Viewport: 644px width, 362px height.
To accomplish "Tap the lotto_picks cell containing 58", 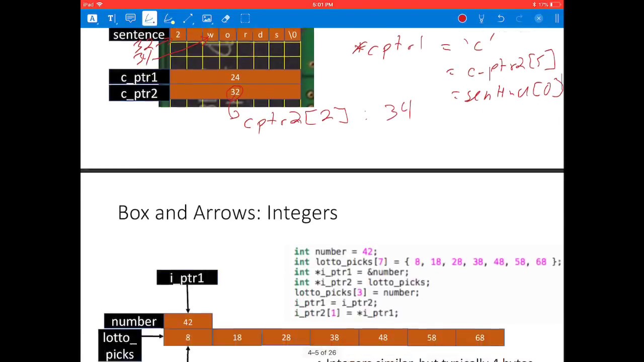I will click(432, 337).
